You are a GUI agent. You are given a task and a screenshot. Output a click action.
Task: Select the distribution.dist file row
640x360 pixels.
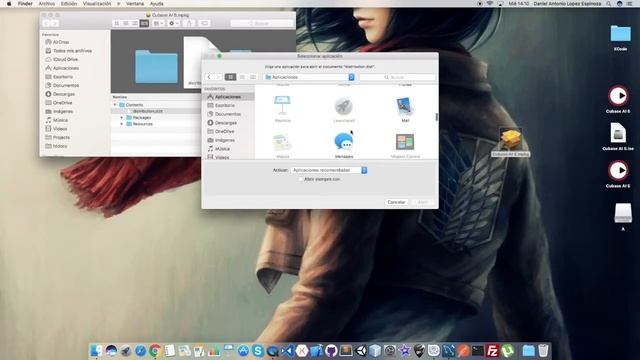point(156,111)
